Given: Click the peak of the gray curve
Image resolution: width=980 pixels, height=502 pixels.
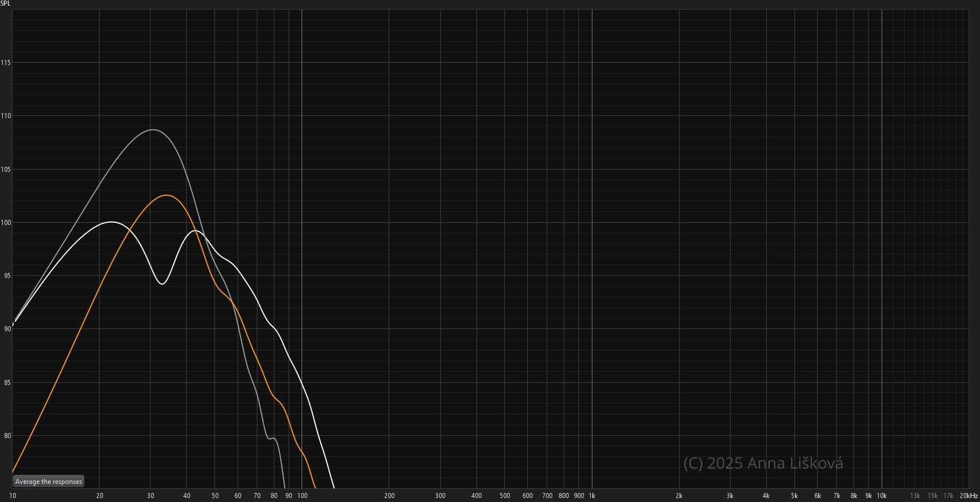Looking at the screenshot, I should pos(153,130).
